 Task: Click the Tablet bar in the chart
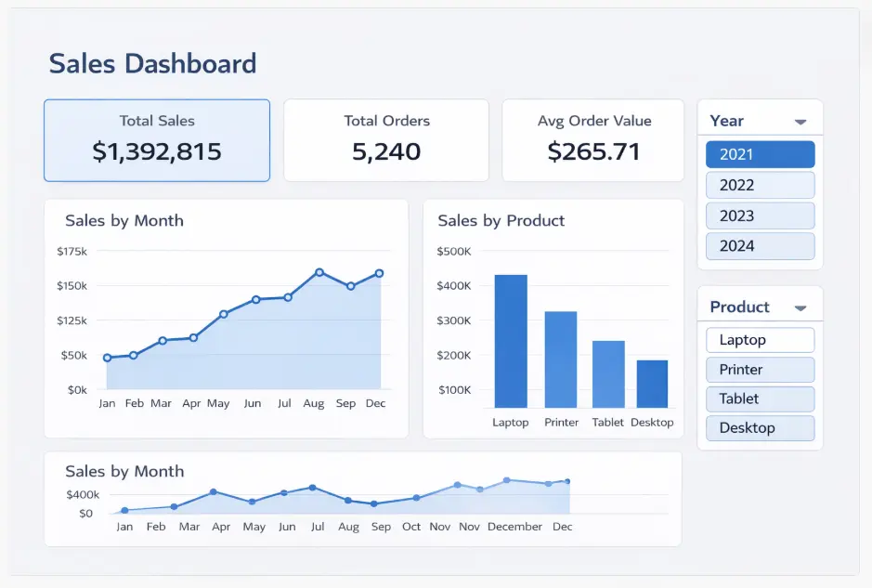[608, 373]
